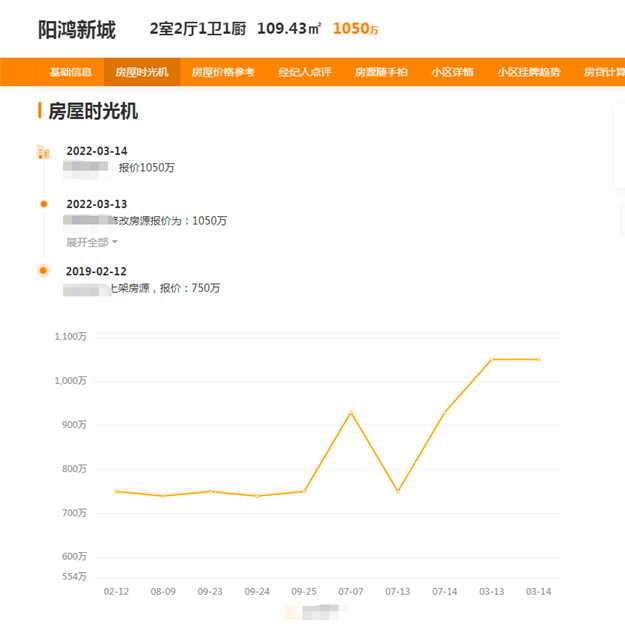Image resolution: width=625 pixels, height=638 pixels.
Task: Open the 房贷计算 tab
Action: [603, 72]
